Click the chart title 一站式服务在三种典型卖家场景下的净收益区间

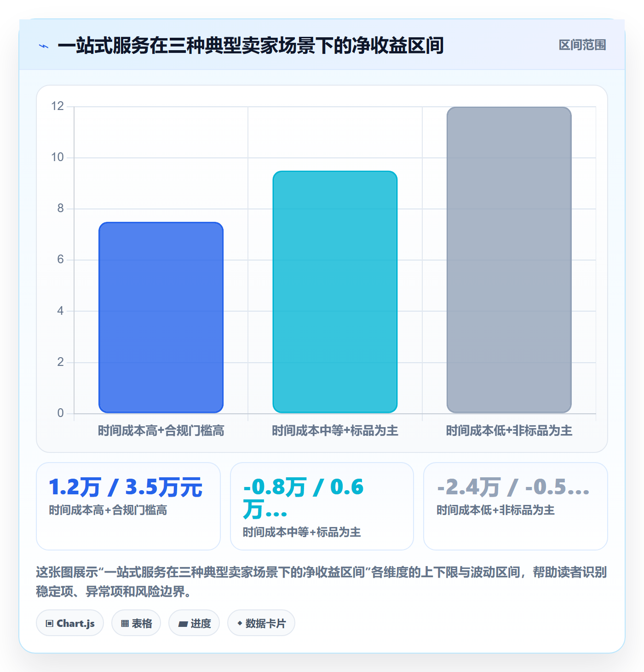tap(251, 46)
